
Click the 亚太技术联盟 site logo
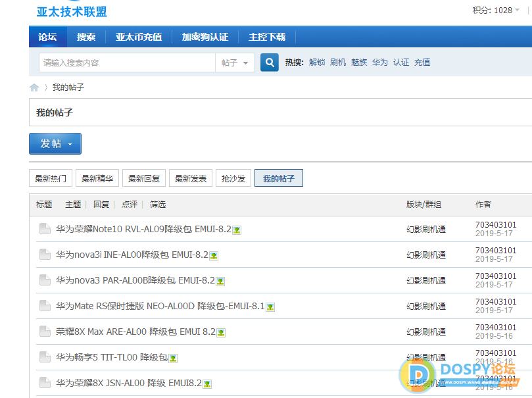(72, 11)
